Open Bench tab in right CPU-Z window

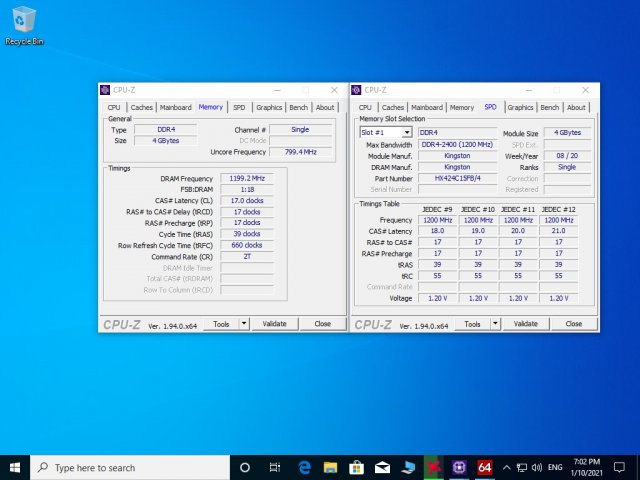click(x=549, y=107)
